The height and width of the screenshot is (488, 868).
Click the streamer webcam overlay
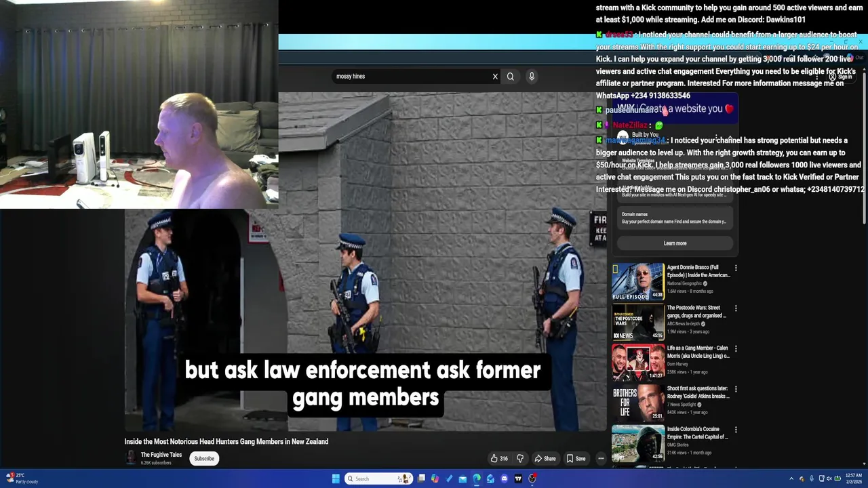(139, 104)
